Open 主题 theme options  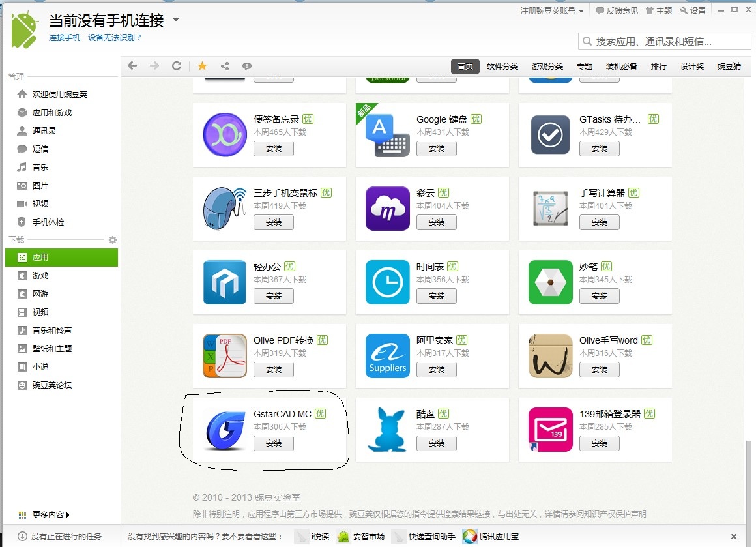tap(659, 10)
